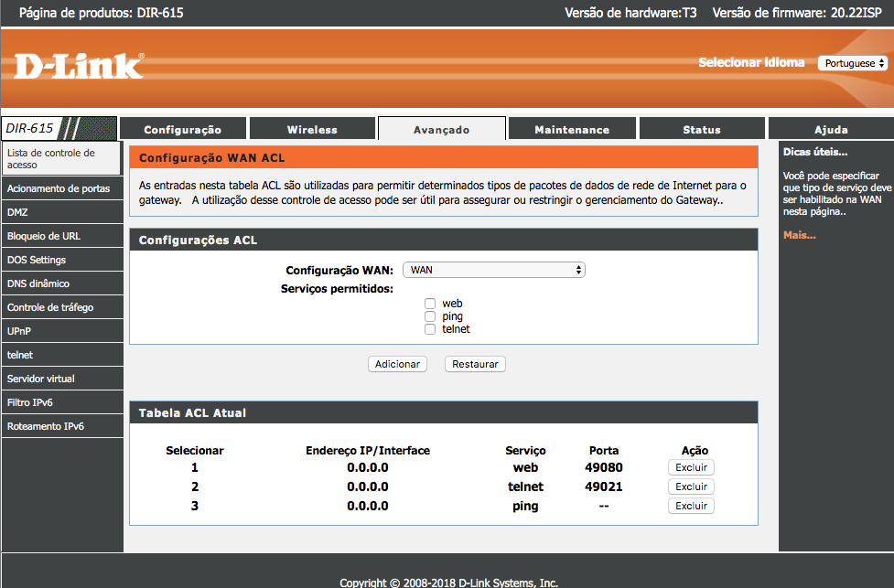Enable the web service checkbox
Image resolution: width=894 pixels, height=588 pixels.
(430, 304)
